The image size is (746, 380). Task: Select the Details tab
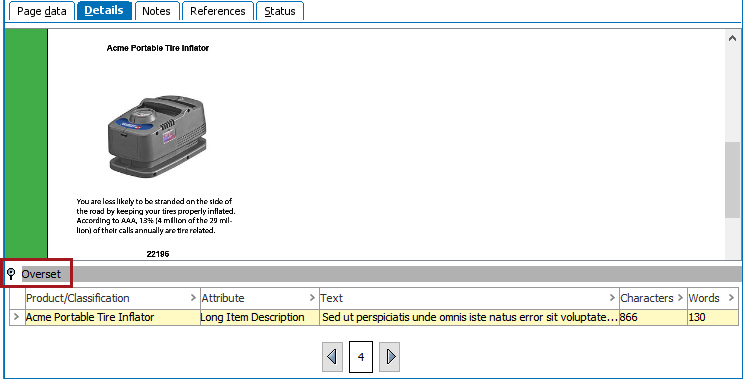pyautogui.click(x=104, y=10)
